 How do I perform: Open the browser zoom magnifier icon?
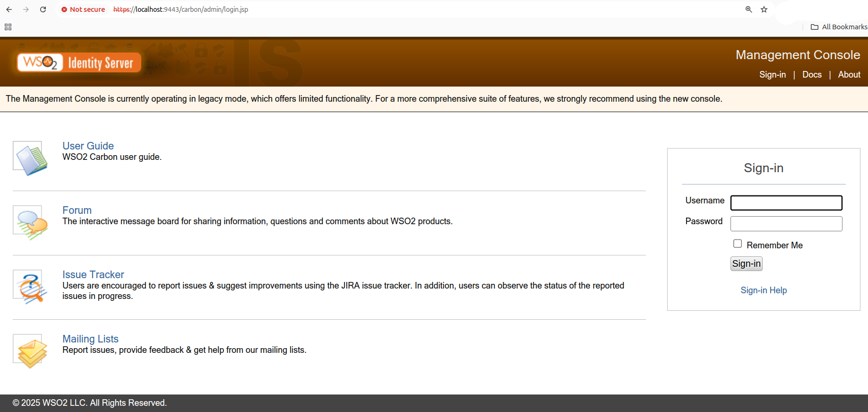[749, 9]
